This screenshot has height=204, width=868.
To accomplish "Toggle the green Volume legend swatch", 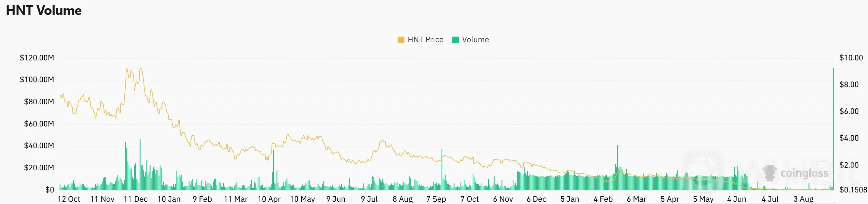I will 455,40.
